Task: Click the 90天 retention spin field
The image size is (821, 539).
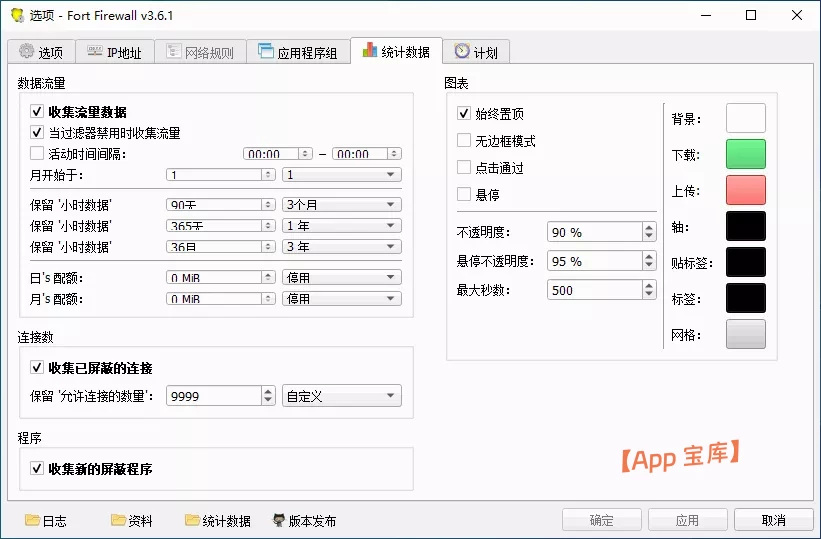Action: [x=220, y=204]
